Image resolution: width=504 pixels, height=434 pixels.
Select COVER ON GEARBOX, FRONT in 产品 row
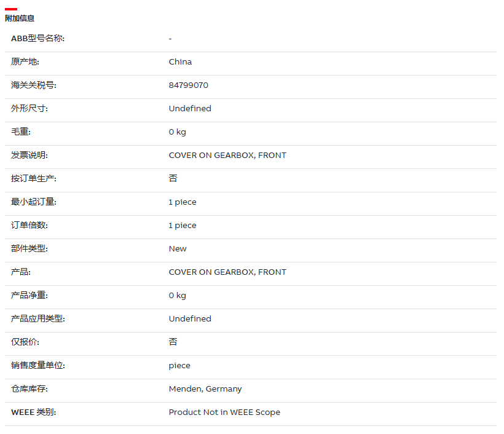tap(227, 272)
